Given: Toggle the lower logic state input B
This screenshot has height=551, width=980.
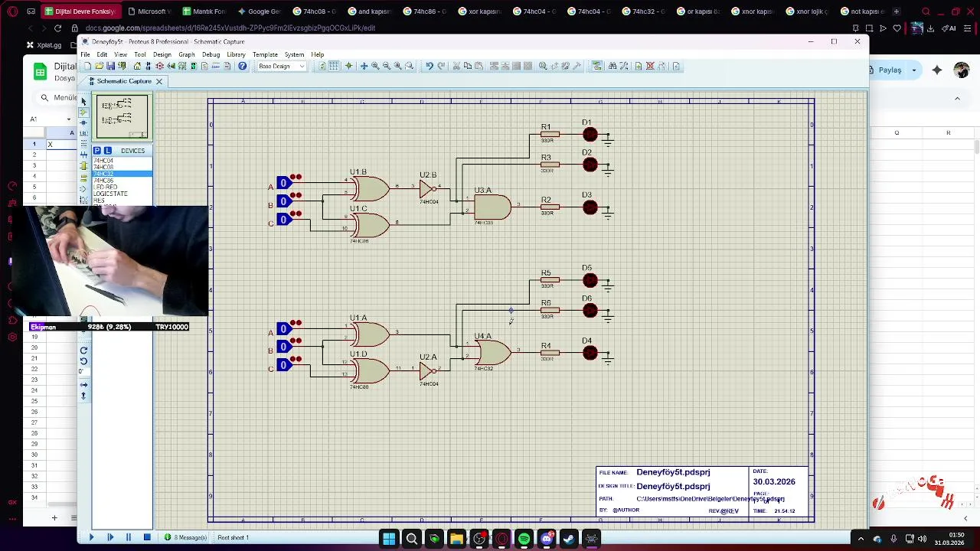Looking at the screenshot, I should click(283, 347).
